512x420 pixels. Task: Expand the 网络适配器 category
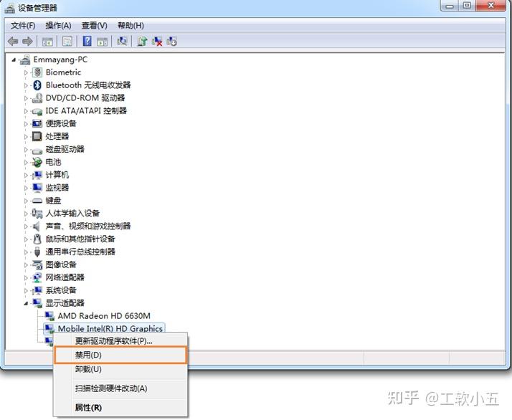coord(26,277)
